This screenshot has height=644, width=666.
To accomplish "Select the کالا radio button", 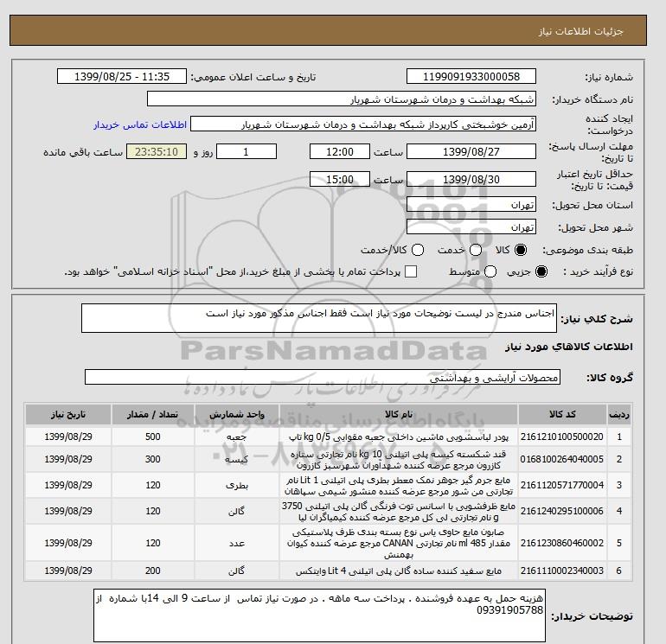I will coord(520,250).
